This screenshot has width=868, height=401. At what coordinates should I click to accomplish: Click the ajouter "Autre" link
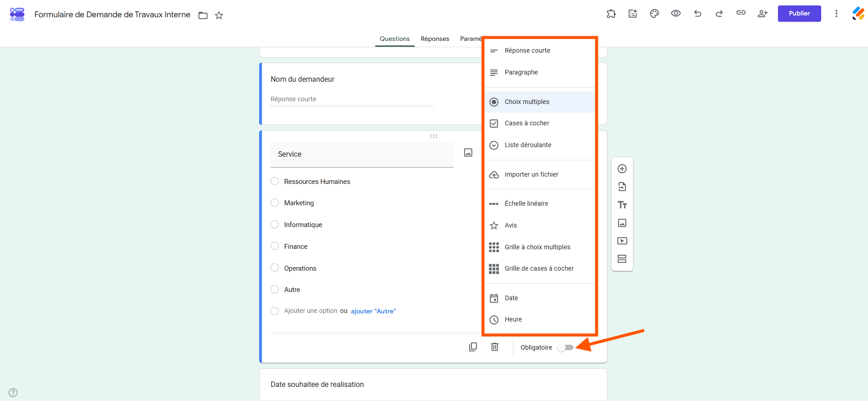pos(373,311)
